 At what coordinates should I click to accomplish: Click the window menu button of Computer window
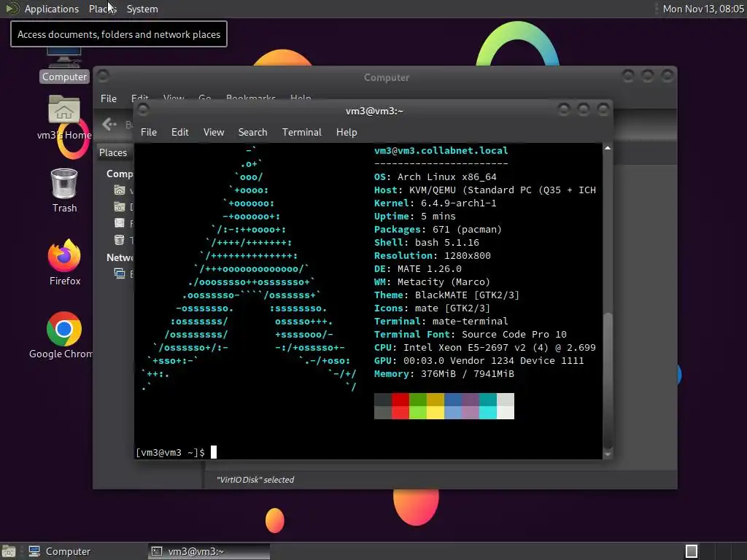[x=104, y=76]
